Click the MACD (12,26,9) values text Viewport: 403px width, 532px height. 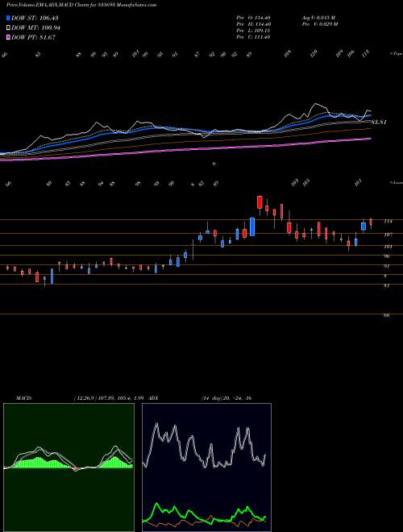pyautogui.click(x=109, y=397)
